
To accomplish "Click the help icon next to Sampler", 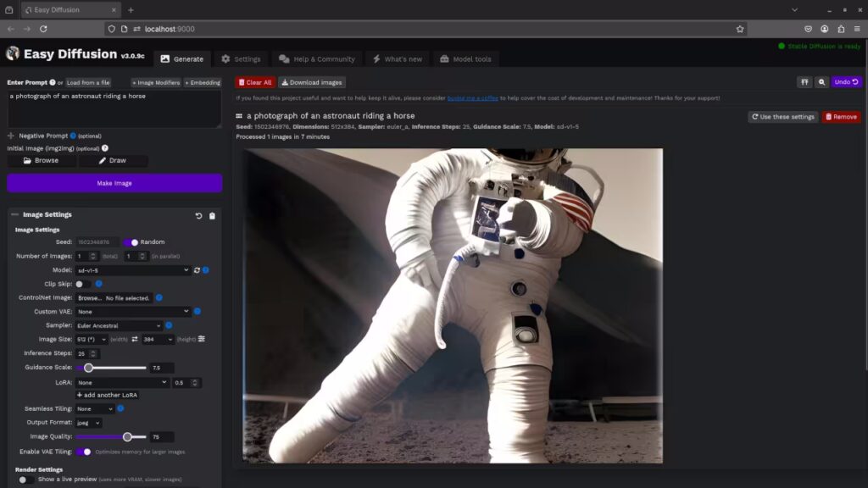I will (x=169, y=325).
